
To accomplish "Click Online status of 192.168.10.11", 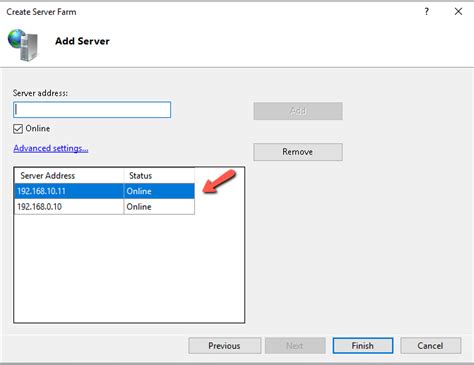I will coord(139,191).
